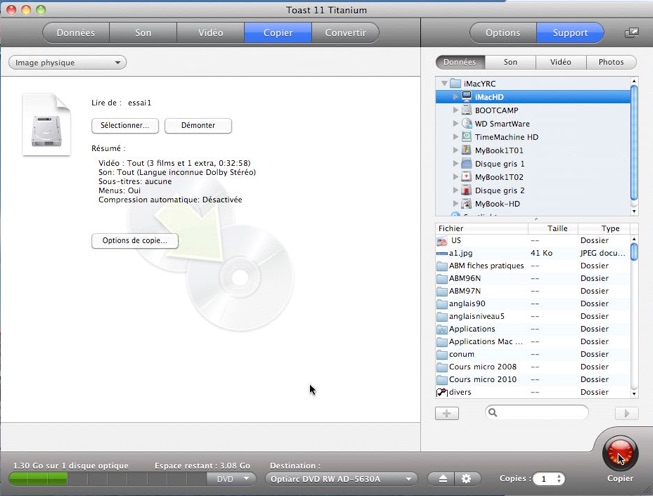The image size is (653, 496).
Task: Select the Données media browser filter
Action: pyautogui.click(x=460, y=62)
